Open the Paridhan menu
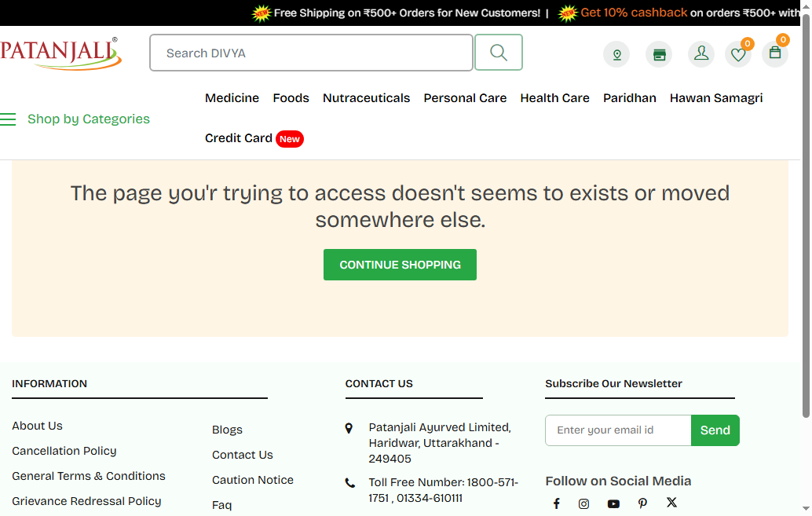This screenshot has height=516, width=812. (x=629, y=98)
